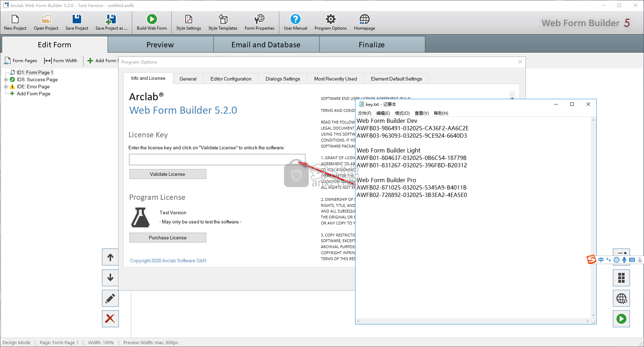Open the grid layout button on the right
This screenshot has height=347, width=644.
tap(621, 278)
